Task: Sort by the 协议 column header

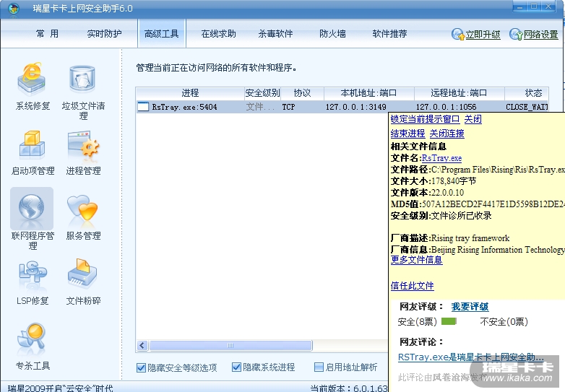Action: tap(302, 93)
